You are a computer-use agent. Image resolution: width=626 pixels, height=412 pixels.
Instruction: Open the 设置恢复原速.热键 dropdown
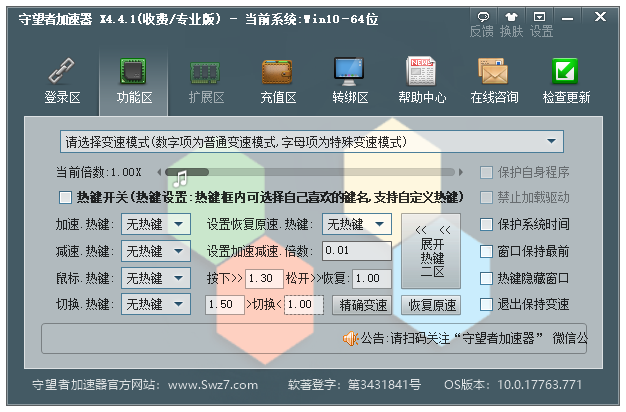pyautogui.click(x=357, y=224)
